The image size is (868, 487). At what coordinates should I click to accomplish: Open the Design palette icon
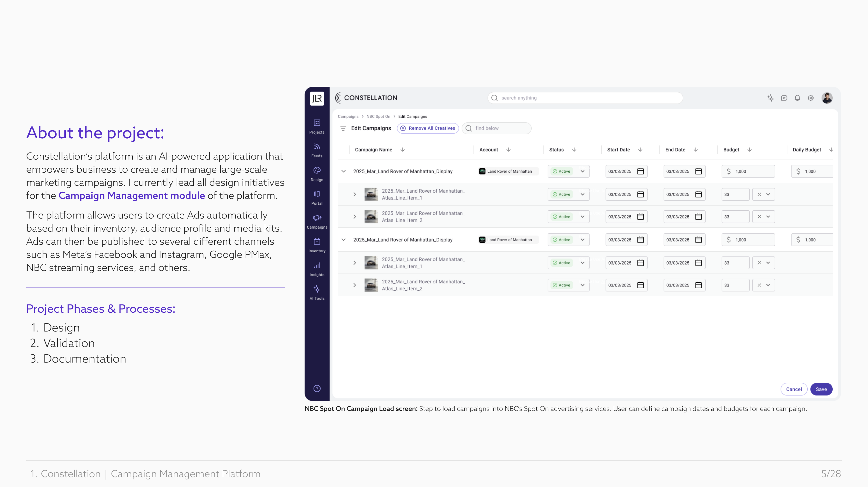click(317, 170)
